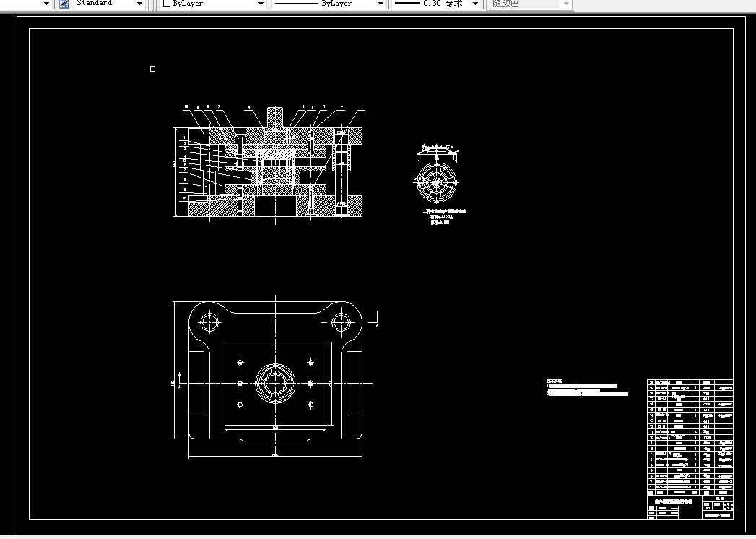This screenshot has height=539, width=756.
Task: Click the workpiece caption text below the circular detail
Action: [x=444, y=217]
